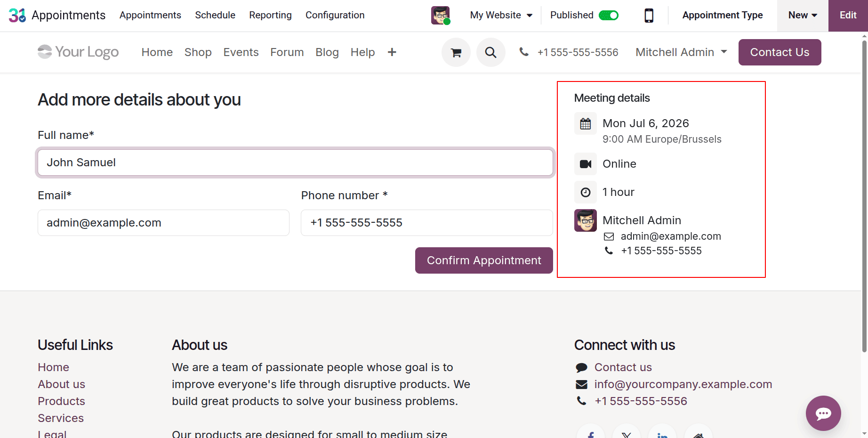The height and width of the screenshot is (438, 868).
Task: Click the Your Logo website logo
Action: tap(78, 52)
